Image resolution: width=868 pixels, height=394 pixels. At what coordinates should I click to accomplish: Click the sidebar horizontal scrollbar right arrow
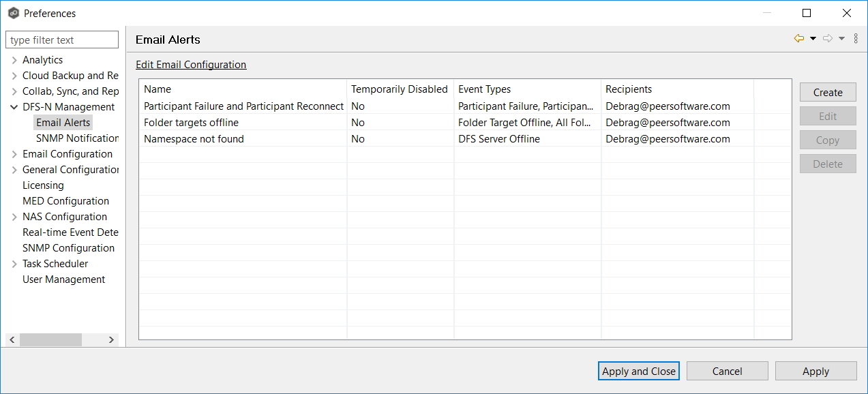111,339
